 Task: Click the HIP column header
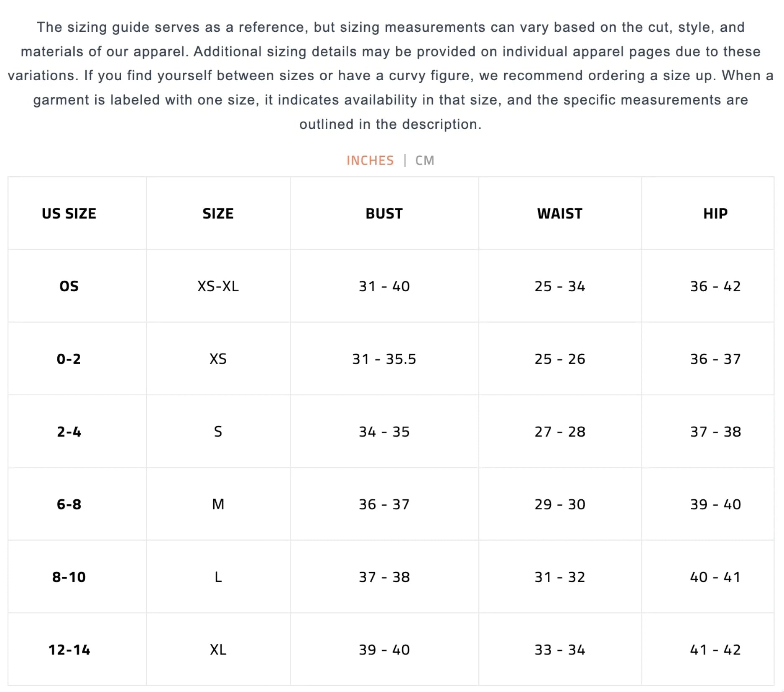(x=715, y=214)
